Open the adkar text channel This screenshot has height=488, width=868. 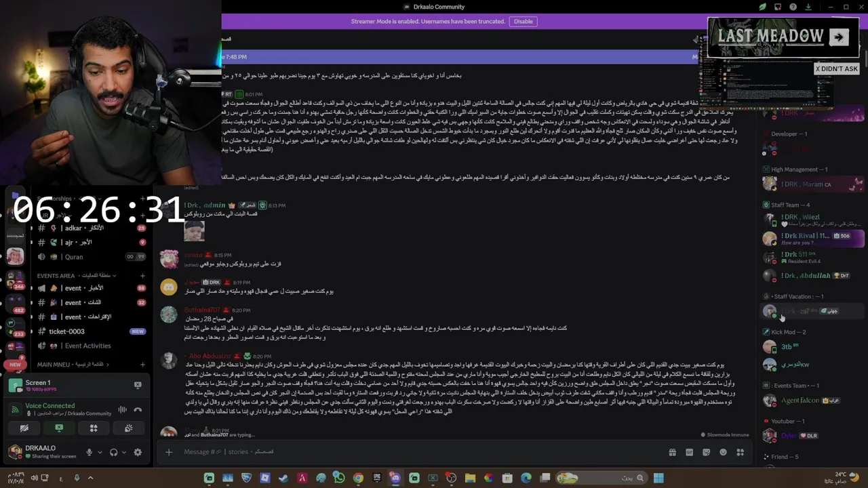(x=91, y=228)
